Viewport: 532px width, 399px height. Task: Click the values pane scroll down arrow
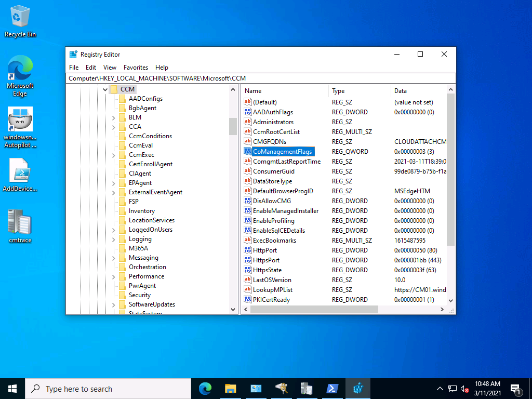pyautogui.click(x=450, y=301)
